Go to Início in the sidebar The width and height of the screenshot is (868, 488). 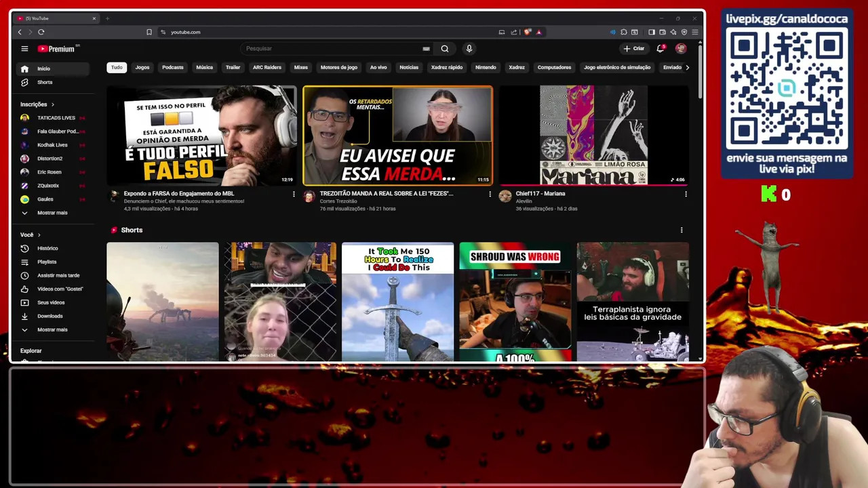pos(53,68)
